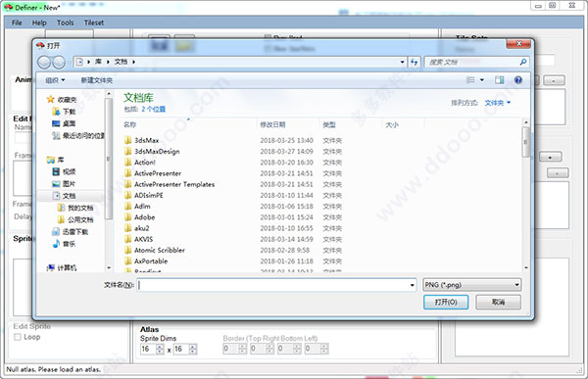Image resolution: width=588 pixels, height=379 pixels.
Task: Select 计算机 in navigation pane
Action: click(62, 267)
